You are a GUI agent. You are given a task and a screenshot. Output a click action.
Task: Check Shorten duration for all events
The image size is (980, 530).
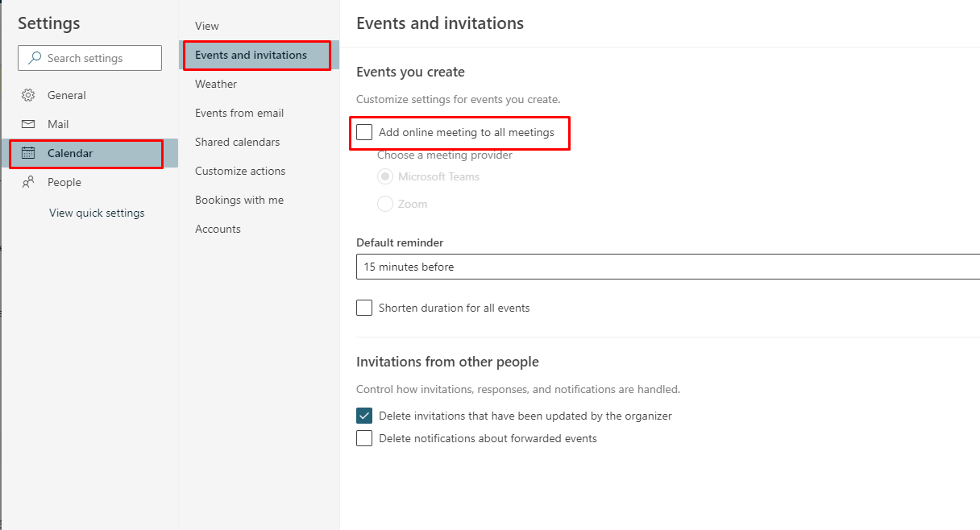(x=364, y=308)
